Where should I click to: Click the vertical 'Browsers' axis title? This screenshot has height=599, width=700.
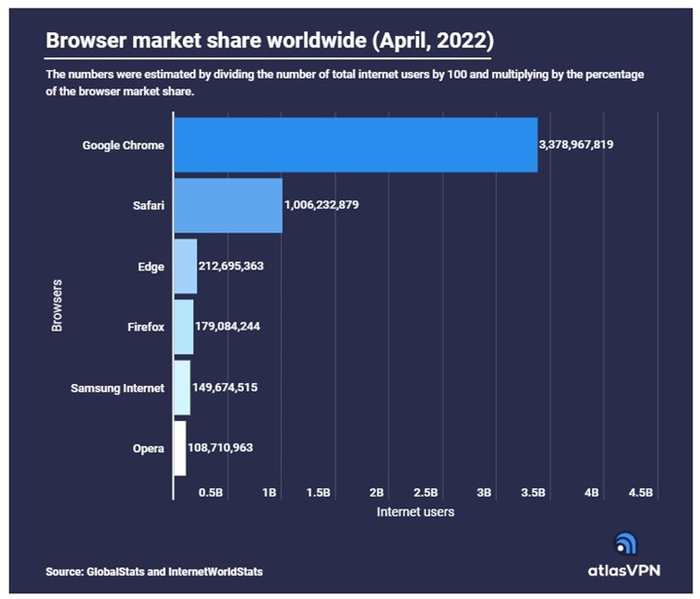[57, 305]
